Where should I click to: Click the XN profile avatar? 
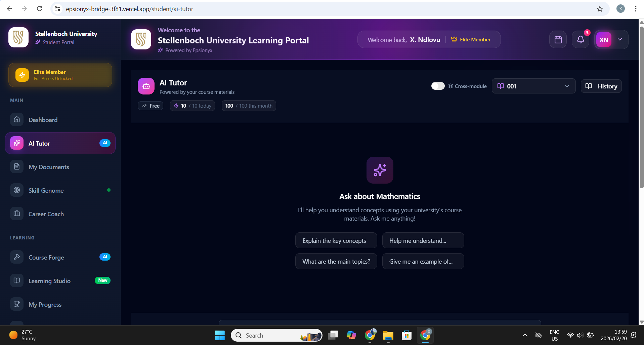click(604, 40)
